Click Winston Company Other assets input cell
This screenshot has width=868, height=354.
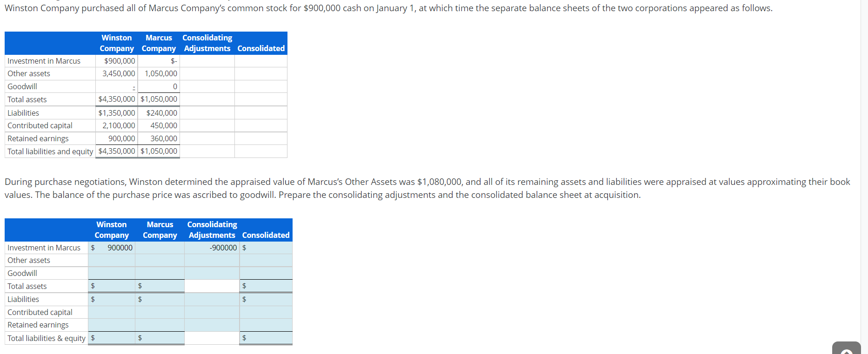click(x=112, y=260)
